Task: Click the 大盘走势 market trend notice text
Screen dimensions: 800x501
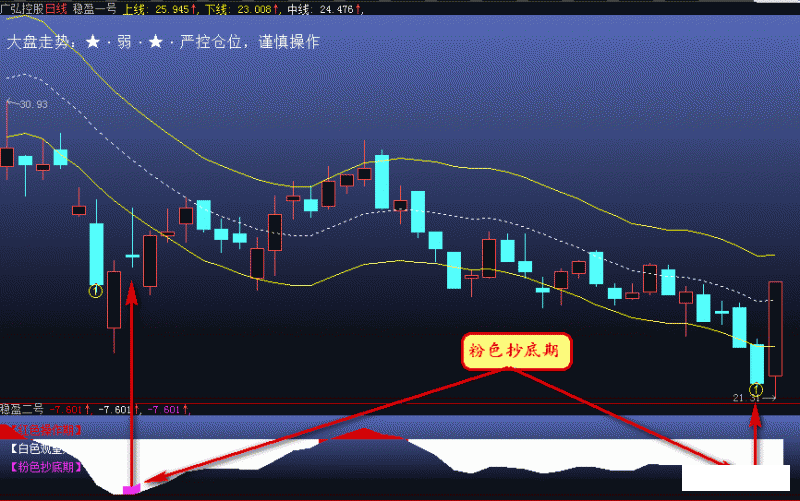Action: [163, 42]
